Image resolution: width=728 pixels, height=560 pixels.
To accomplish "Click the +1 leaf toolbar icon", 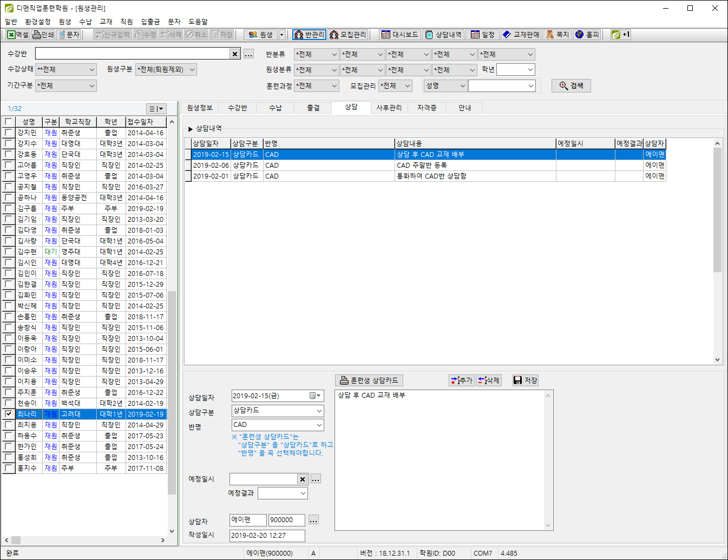I will tap(621, 35).
